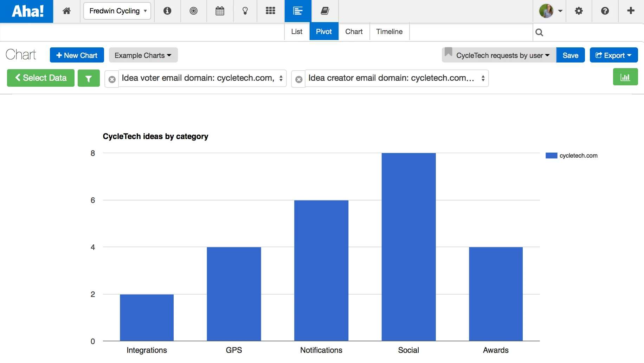The image size is (644, 363).
Task: Click the Awards bar in chart
Action: pos(496,294)
